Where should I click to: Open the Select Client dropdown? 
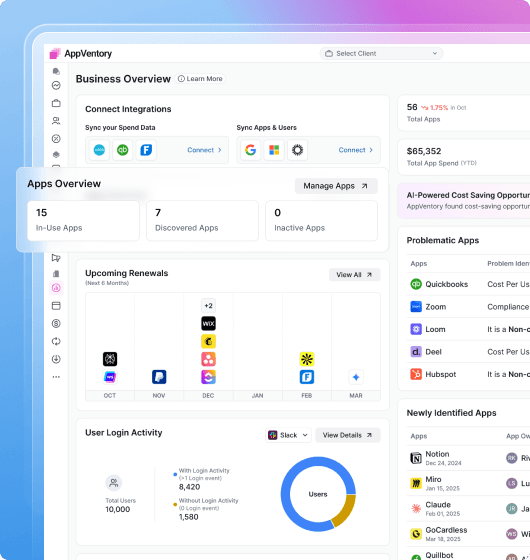[x=381, y=54]
